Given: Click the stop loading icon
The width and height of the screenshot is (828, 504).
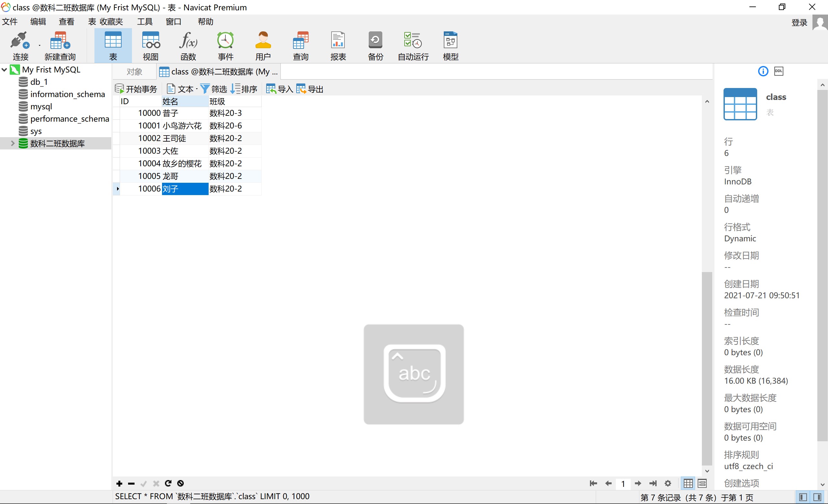Looking at the screenshot, I should coord(180,483).
